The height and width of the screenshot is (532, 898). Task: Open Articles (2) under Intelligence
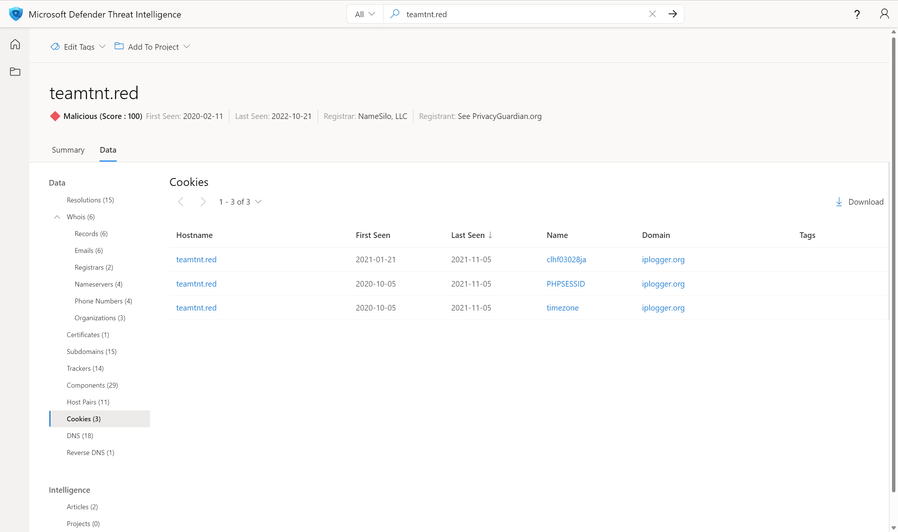(x=82, y=507)
